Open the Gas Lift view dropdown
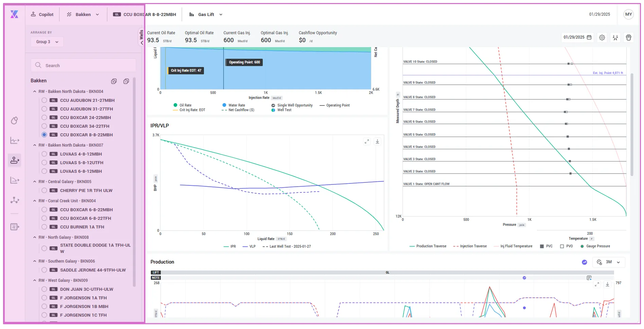The width and height of the screenshot is (644, 329). coord(206,14)
